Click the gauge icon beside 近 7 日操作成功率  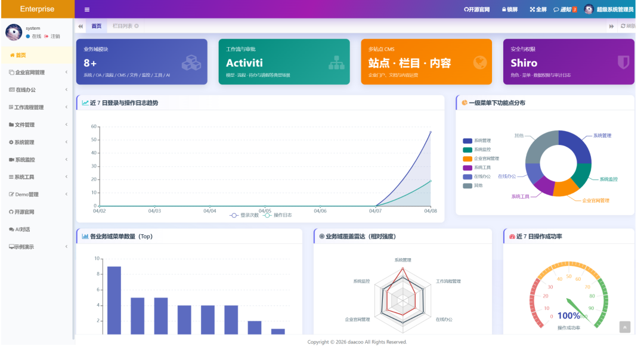click(x=512, y=237)
